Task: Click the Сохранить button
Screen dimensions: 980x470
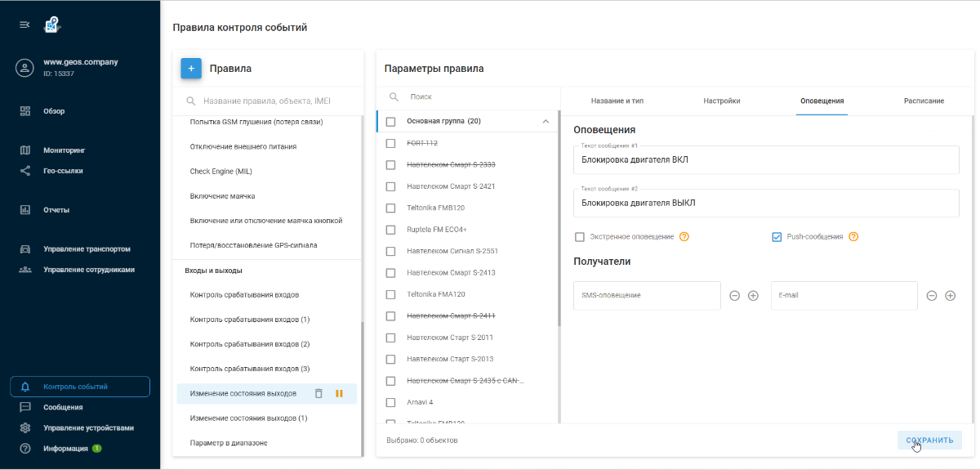Action: pos(929,440)
